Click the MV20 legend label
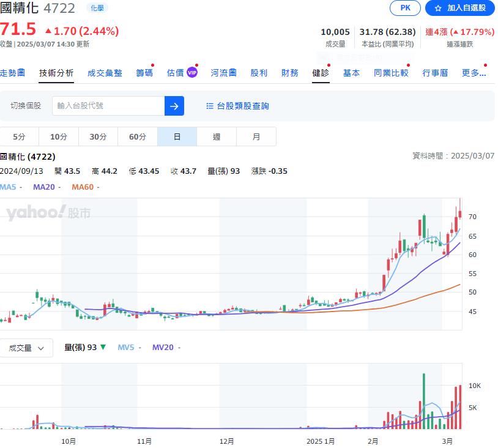 pyautogui.click(x=163, y=347)
